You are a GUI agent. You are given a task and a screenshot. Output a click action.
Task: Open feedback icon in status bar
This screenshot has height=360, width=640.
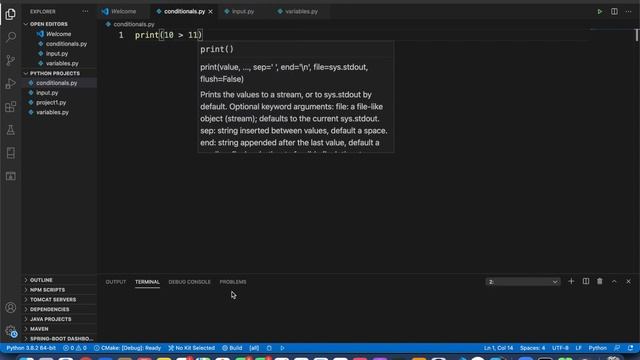[617, 348]
